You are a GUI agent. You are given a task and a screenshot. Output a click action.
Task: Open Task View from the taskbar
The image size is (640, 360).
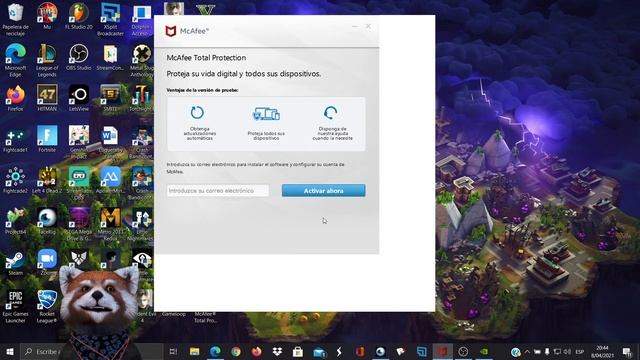(173, 351)
